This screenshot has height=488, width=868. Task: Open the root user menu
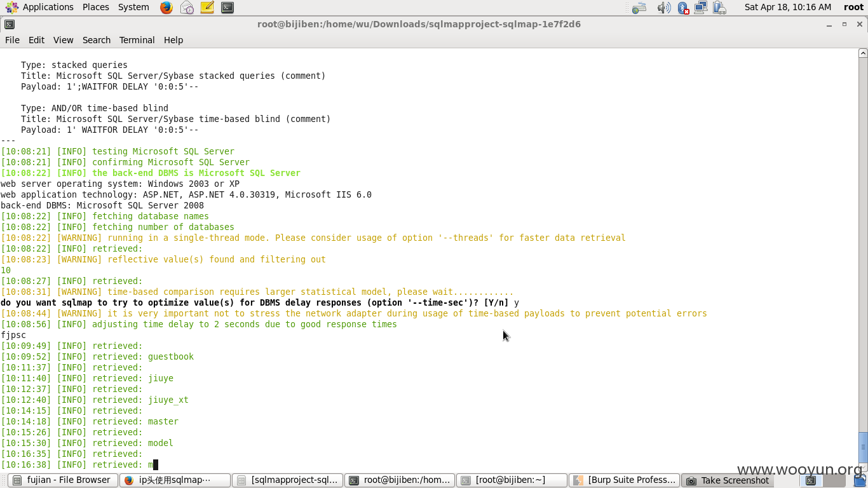coord(853,7)
